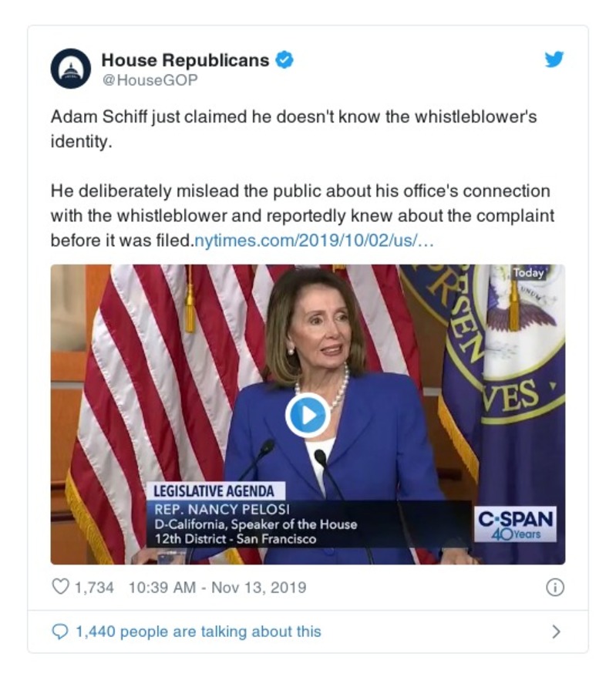Expand conversation with the right chevron
Image resolution: width=616 pixels, height=684 pixels.
556,632
